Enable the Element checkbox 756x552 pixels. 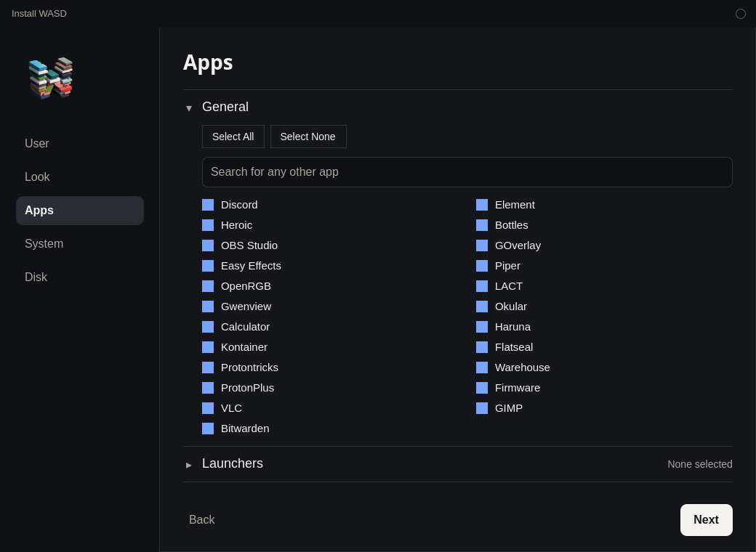pos(482,205)
